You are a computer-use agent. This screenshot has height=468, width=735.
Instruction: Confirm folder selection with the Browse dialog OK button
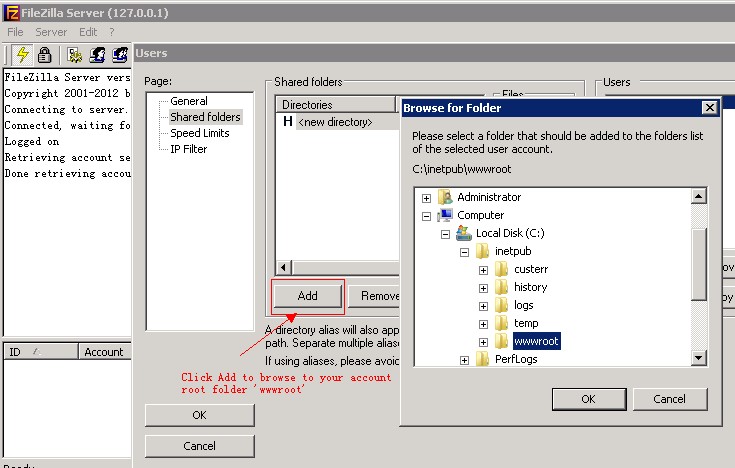click(x=588, y=398)
